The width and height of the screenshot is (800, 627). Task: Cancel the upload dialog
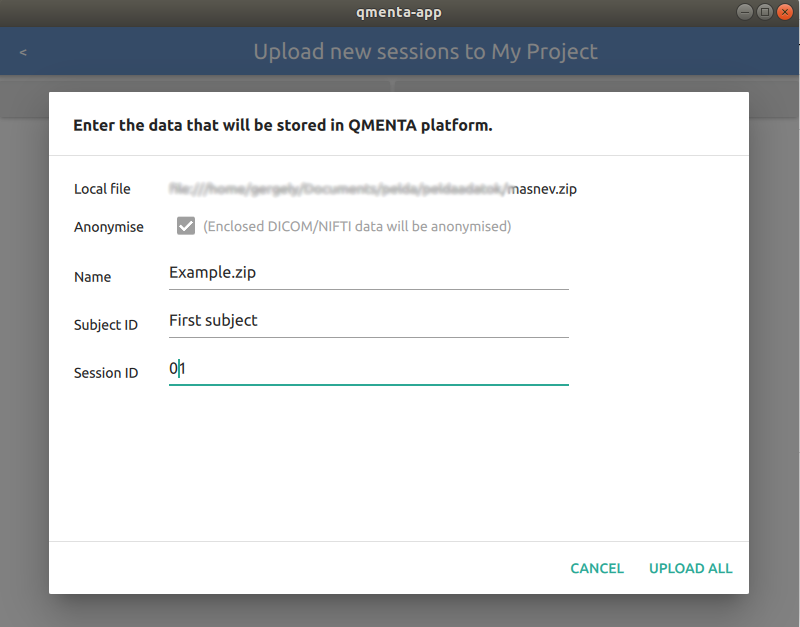597,568
